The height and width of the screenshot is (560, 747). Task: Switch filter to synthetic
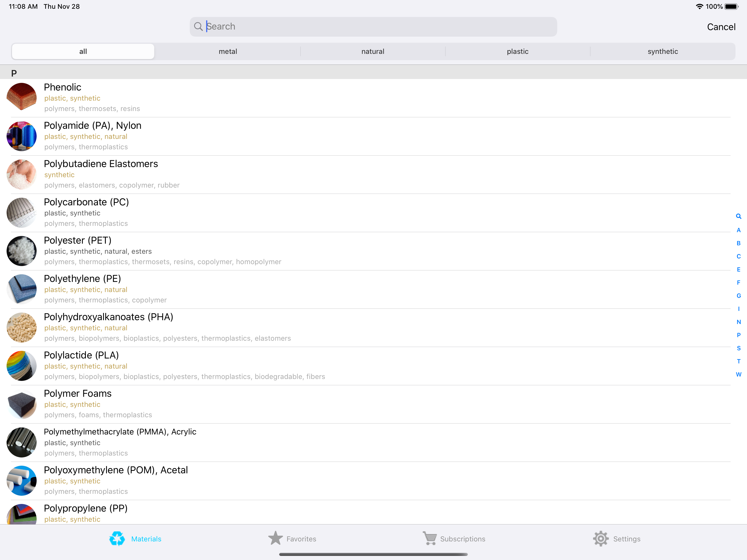coord(662,51)
